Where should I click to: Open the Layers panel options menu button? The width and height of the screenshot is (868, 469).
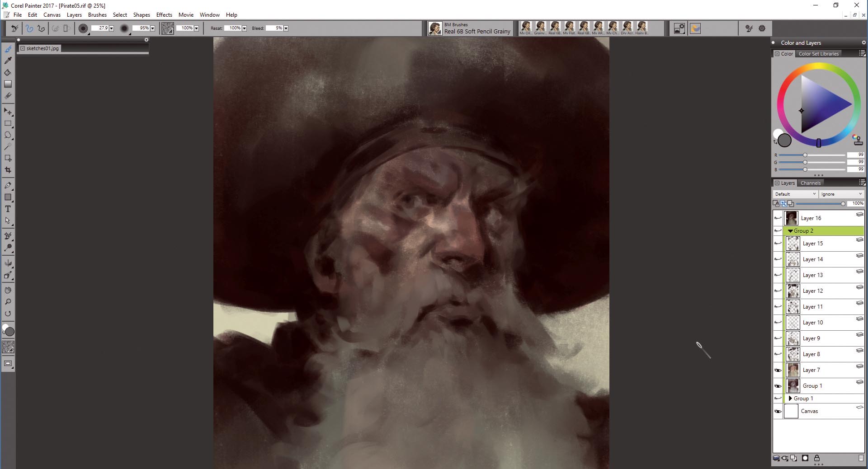[x=862, y=183]
